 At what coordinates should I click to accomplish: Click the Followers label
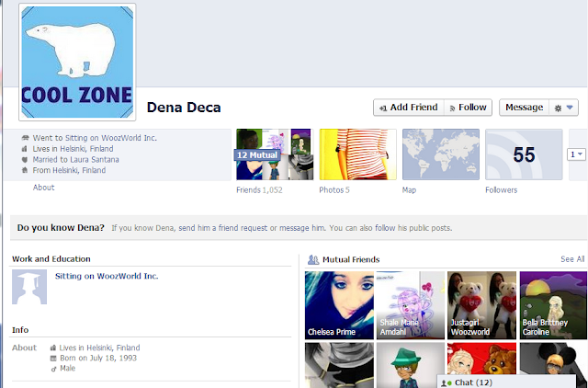[501, 190]
